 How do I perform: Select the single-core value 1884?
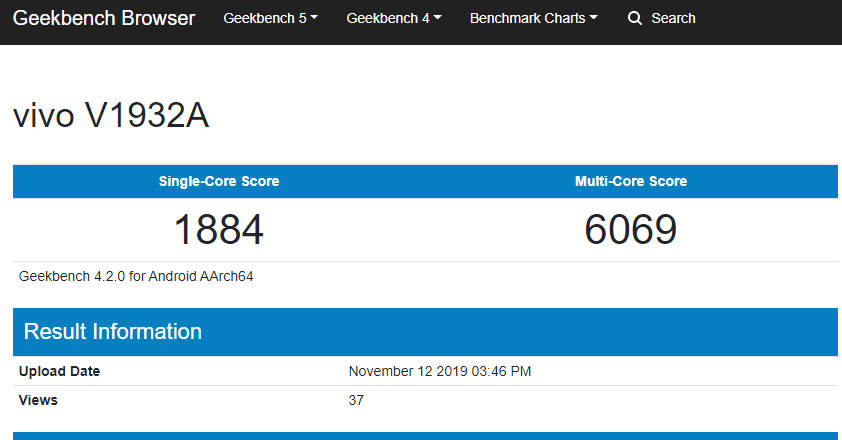coord(219,229)
